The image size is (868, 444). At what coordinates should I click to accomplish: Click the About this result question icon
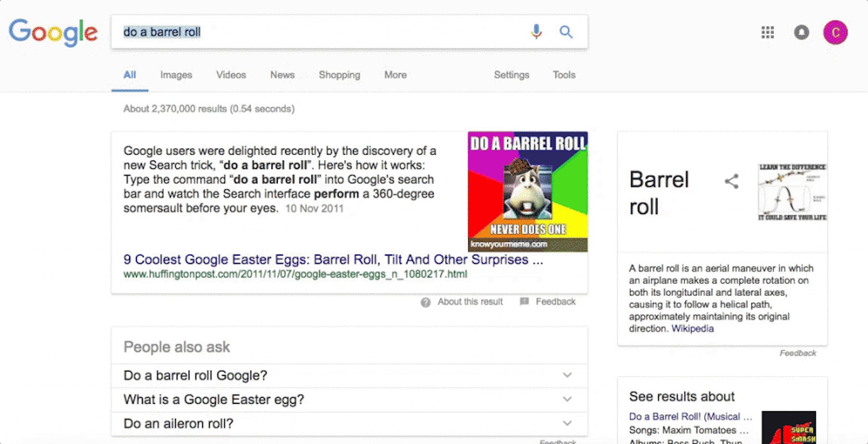click(x=425, y=302)
